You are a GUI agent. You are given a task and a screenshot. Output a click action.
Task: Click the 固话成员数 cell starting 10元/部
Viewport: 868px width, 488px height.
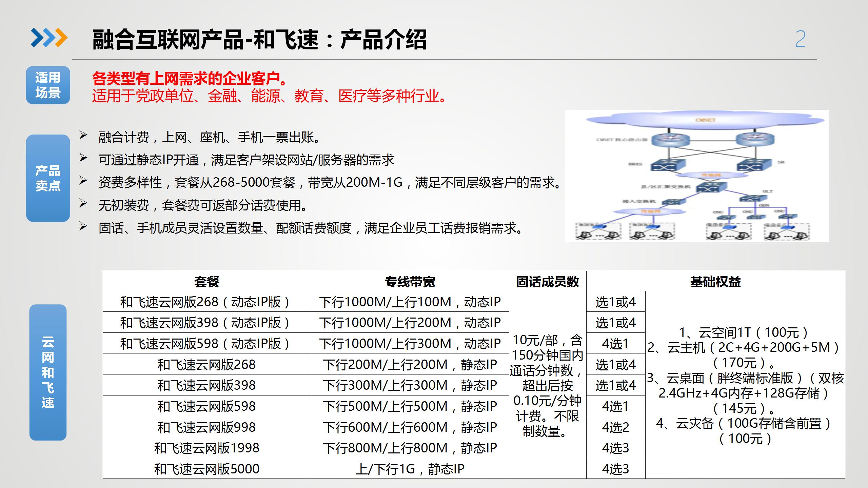tap(548, 385)
